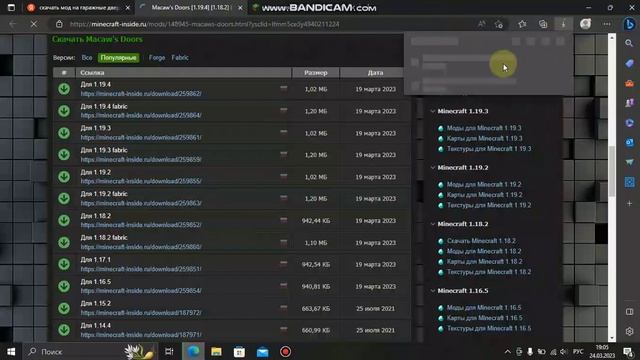Open 'Моды для Minecraft 1.19.3' link
Screen dimensions: 640x360
(484, 128)
